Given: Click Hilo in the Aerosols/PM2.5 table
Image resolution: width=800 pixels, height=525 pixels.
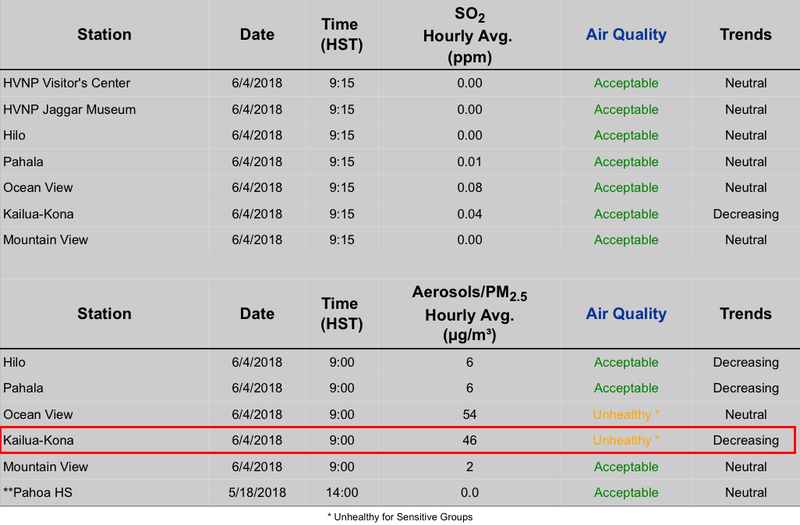Looking at the screenshot, I should click(x=14, y=362).
